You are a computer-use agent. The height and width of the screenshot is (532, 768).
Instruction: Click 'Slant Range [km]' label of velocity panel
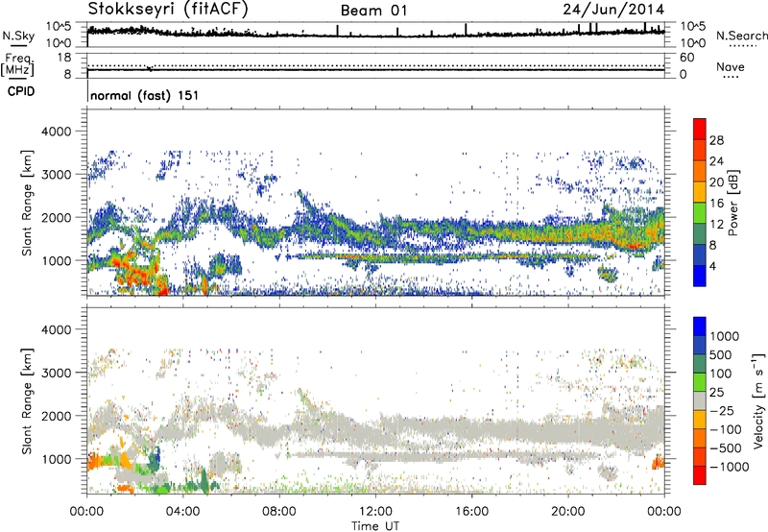27,400
